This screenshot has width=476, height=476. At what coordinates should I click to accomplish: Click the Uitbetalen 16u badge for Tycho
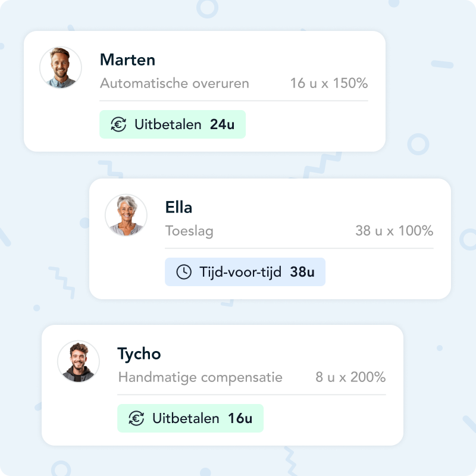(x=190, y=418)
